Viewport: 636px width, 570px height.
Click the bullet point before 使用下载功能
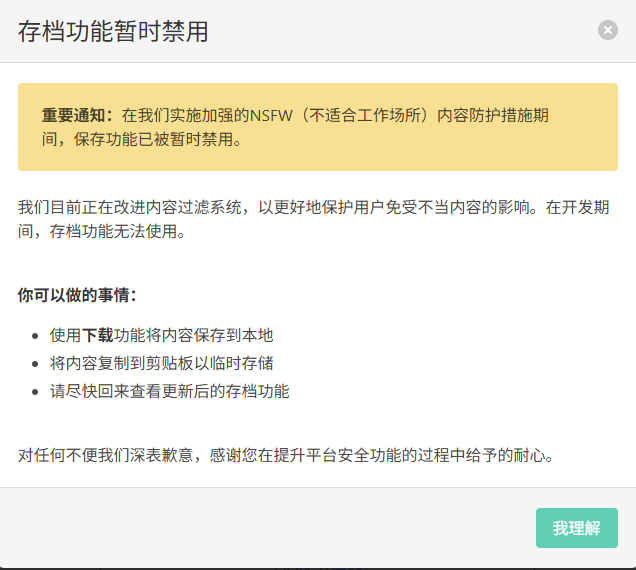(36, 337)
